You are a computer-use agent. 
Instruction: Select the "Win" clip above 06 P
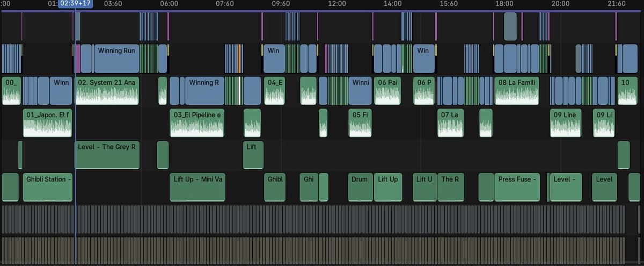pyautogui.click(x=424, y=59)
